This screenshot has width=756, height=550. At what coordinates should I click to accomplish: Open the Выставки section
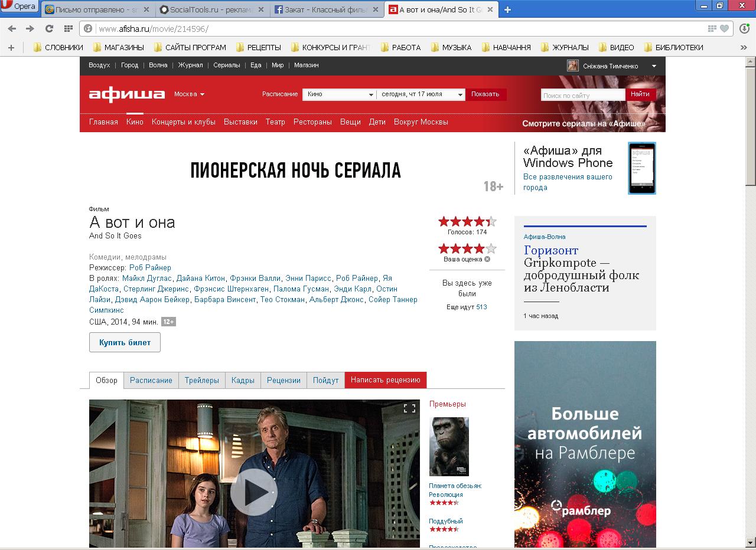click(240, 122)
